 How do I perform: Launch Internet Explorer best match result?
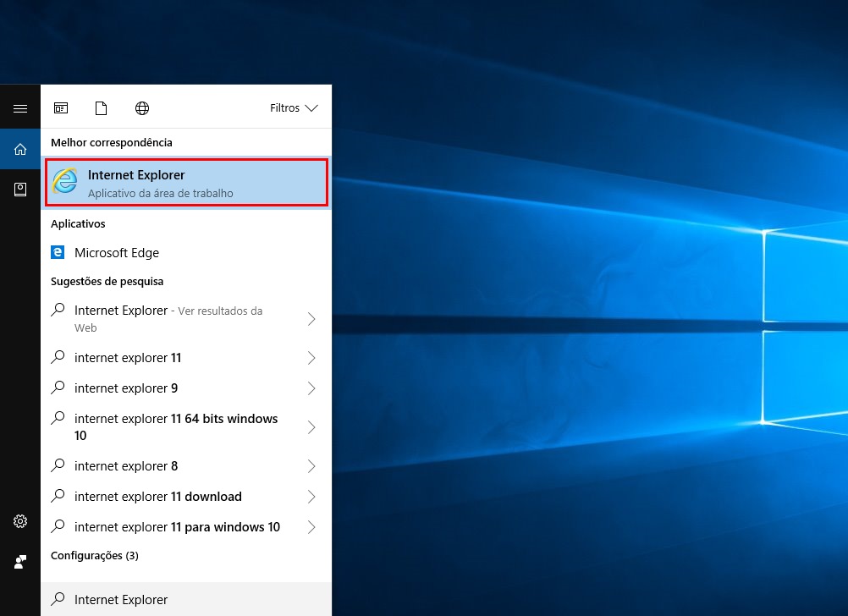186,183
